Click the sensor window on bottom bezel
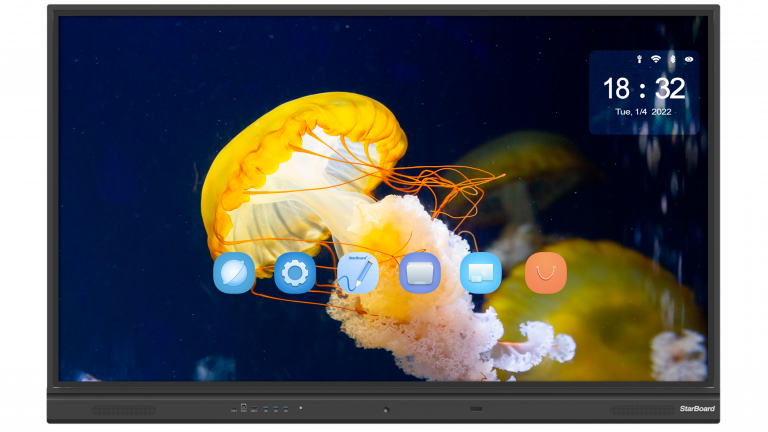 click(x=476, y=409)
